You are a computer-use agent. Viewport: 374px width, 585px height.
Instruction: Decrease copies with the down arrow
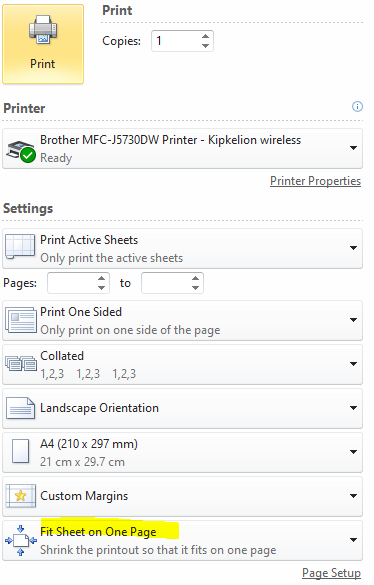coord(205,46)
